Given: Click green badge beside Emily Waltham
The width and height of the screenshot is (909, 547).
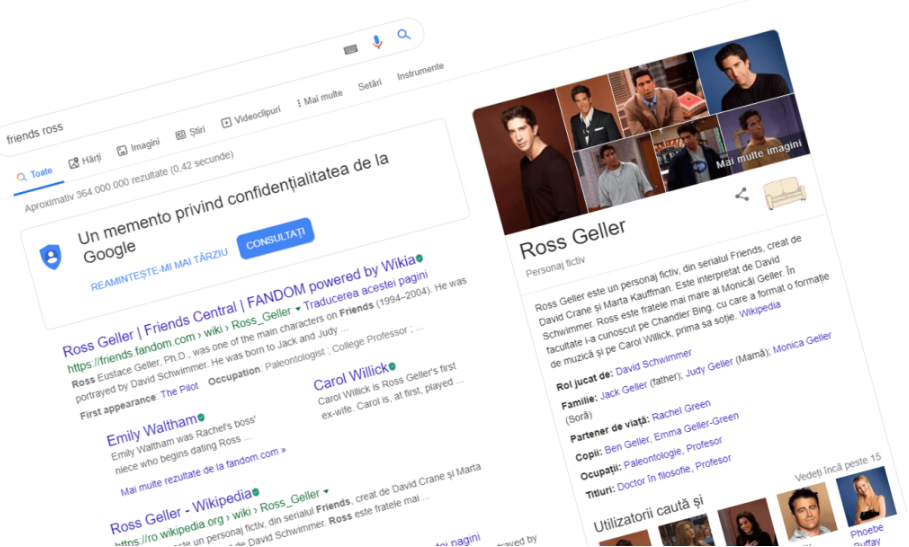Looking at the screenshot, I should click(202, 416).
